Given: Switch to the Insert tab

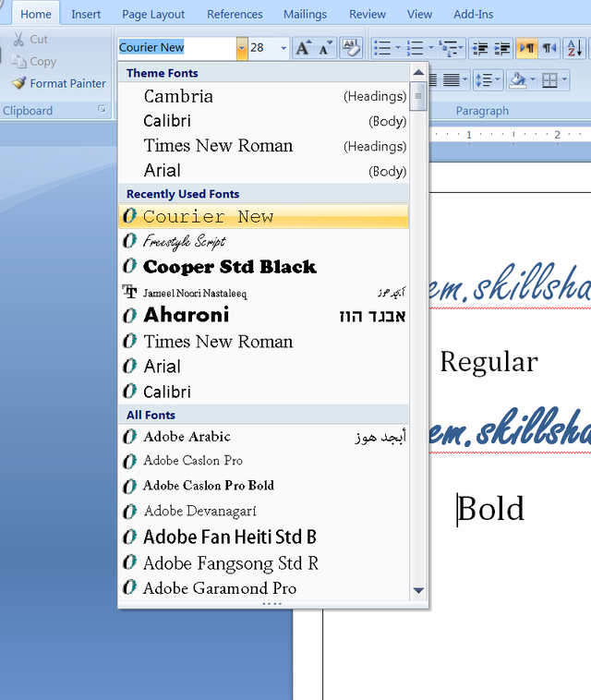Looking at the screenshot, I should [x=86, y=14].
